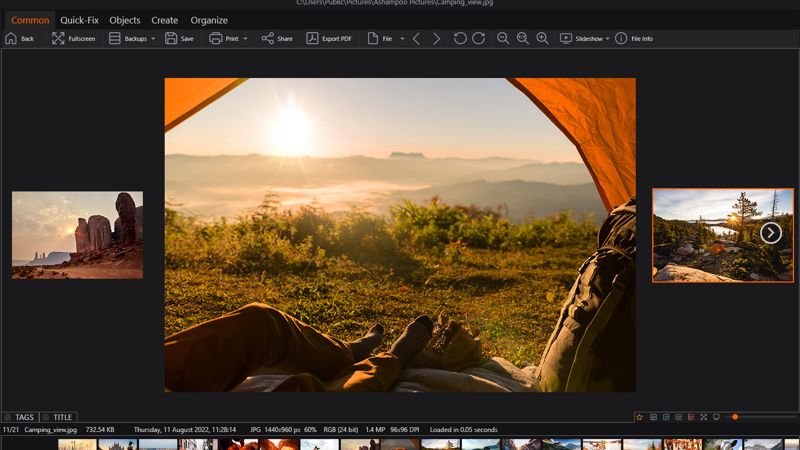Image resolution: width=800 pixels, height=450 pixels.
Task: Rotate image counter-clockwise
Action: (460, 39)
